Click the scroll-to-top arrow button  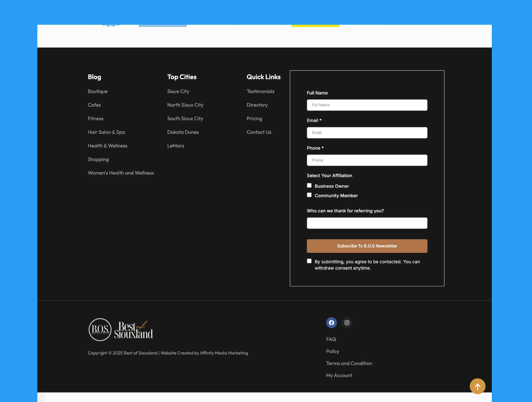(477, 386)
